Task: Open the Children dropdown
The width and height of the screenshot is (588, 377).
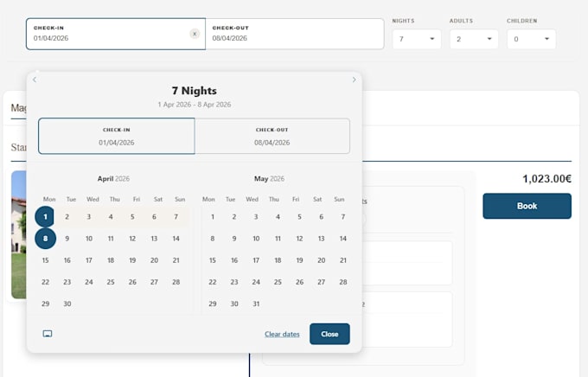Action: (x=532, y=39)
